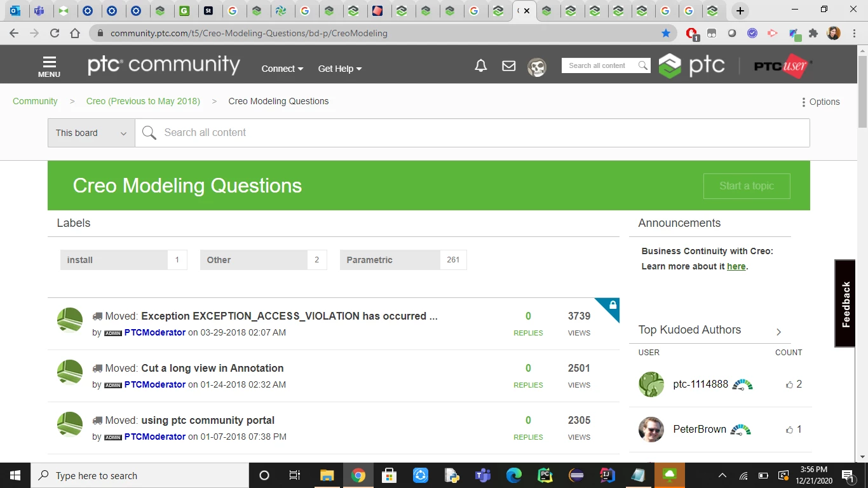868x488 pixels.
Task: Click the Chrome address bar URL
Action: [248, 33]
